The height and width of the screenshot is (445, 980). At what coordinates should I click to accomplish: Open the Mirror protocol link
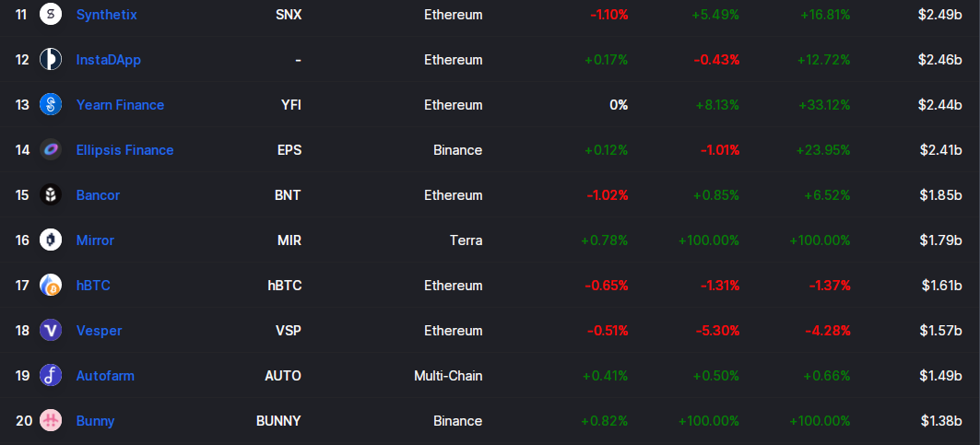point(95,240)
